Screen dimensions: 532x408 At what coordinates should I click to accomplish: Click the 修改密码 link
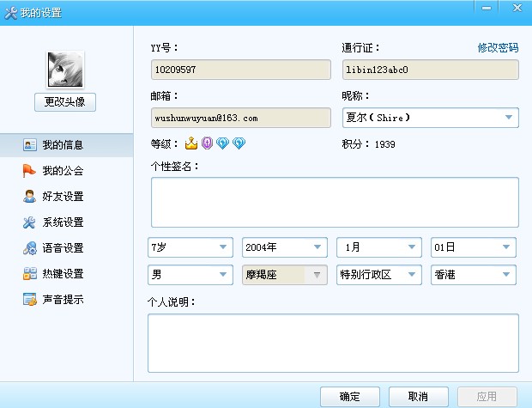coord(498,48)
